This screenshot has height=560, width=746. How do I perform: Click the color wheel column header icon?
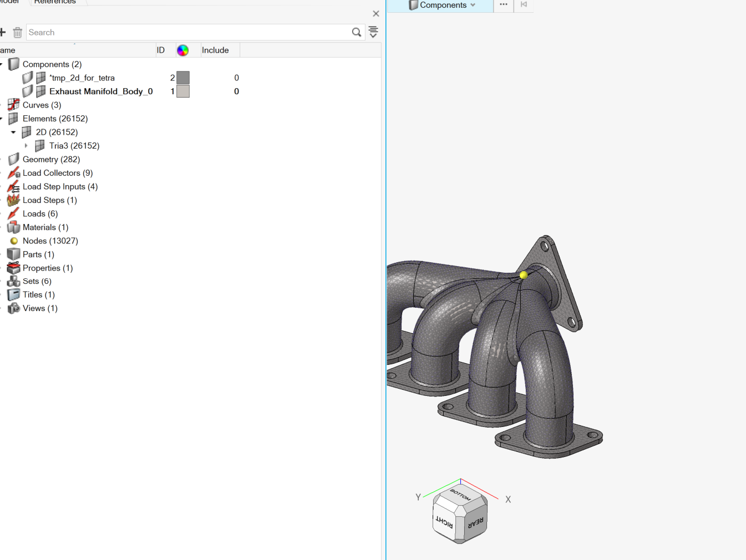182,50
